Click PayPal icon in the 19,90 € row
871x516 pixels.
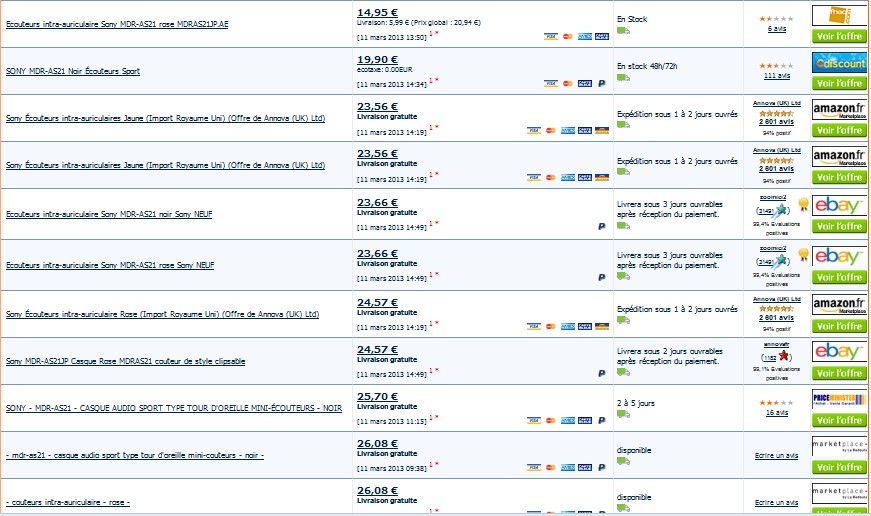(602, 84)
